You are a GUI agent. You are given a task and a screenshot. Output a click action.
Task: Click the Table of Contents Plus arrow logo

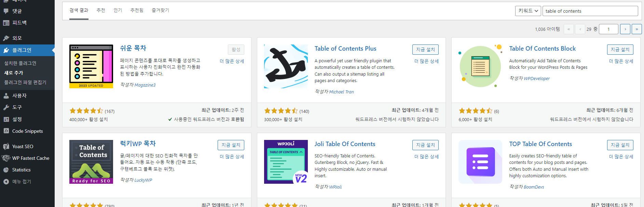pos(286,66)
